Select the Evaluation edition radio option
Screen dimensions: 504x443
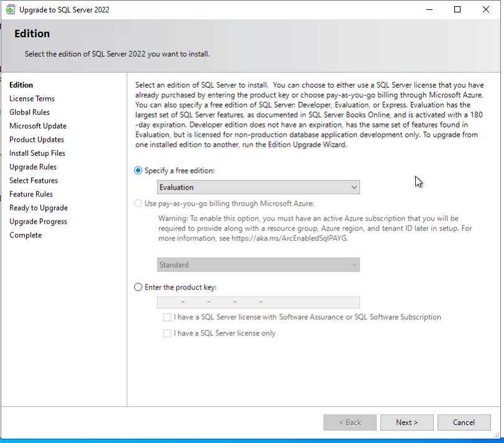click(137, 170)
